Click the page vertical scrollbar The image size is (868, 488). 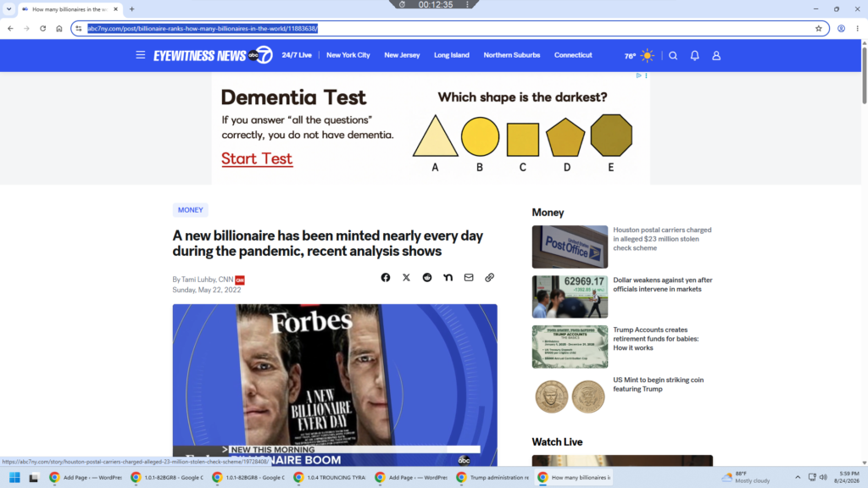click(864, 75)
